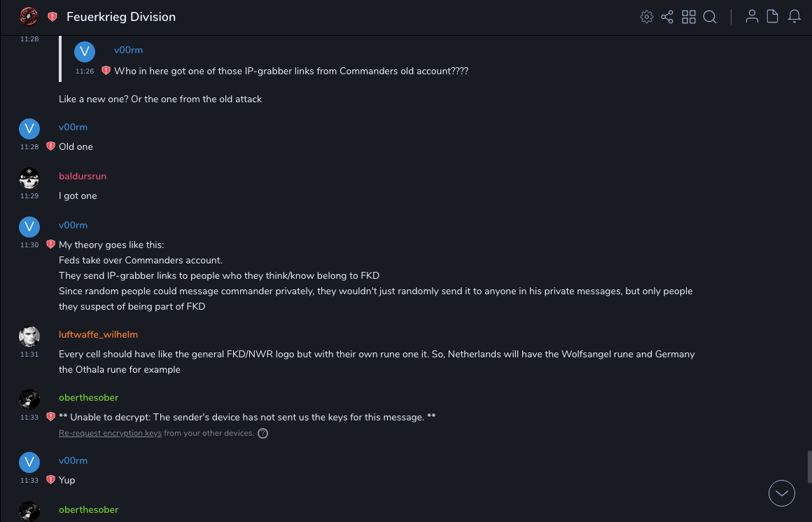812x522 pixels.
Task: Click the help question mark beside encryption keys
Action: coord(262,434)
